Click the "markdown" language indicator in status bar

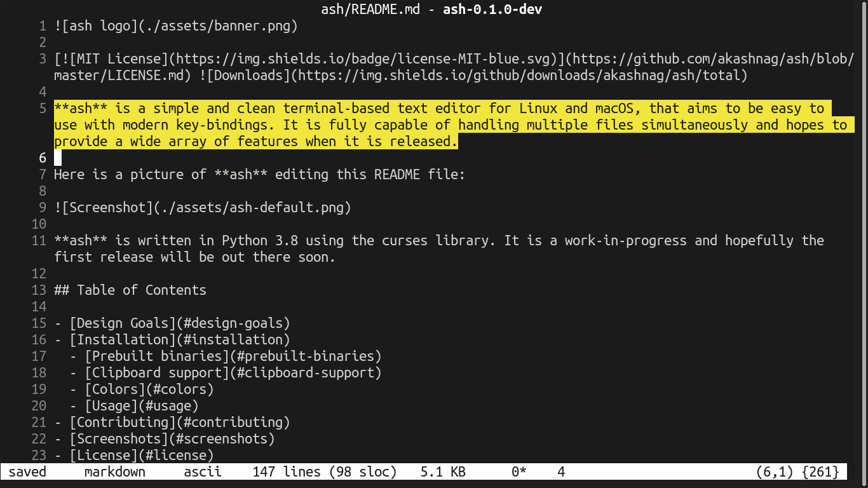click(x=114, y=471)
